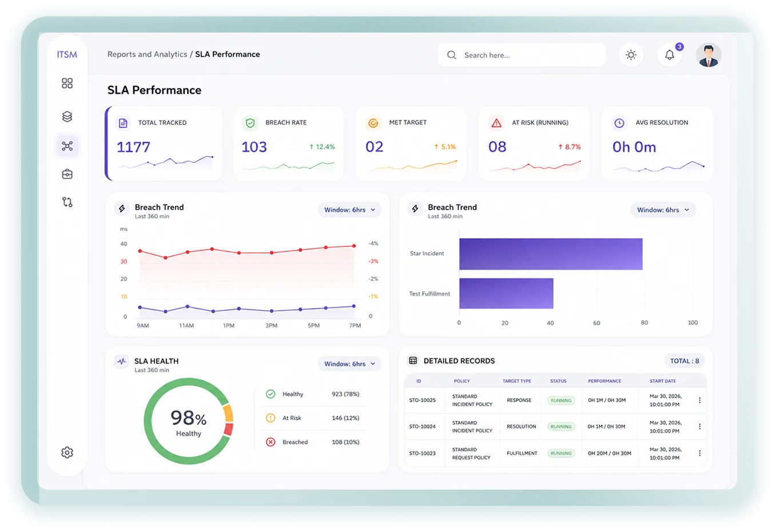
Task: Click the 12.4% breach rate change
Action: coord(322,147)
